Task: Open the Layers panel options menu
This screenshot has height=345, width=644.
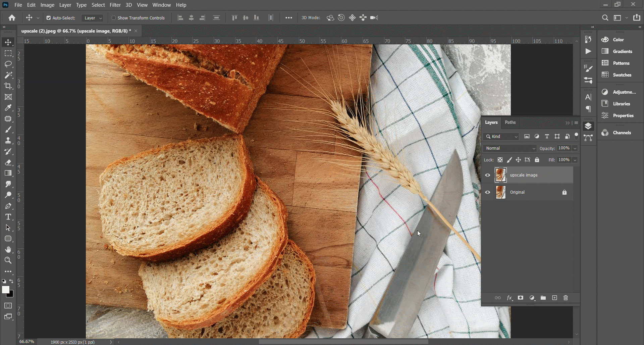Action: point(576,123)
